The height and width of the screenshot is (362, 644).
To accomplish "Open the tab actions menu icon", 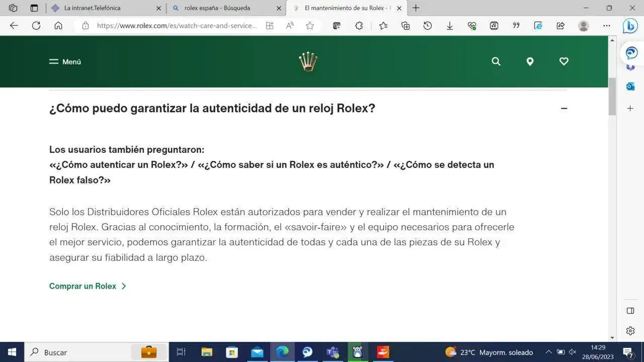I will 34,8.
